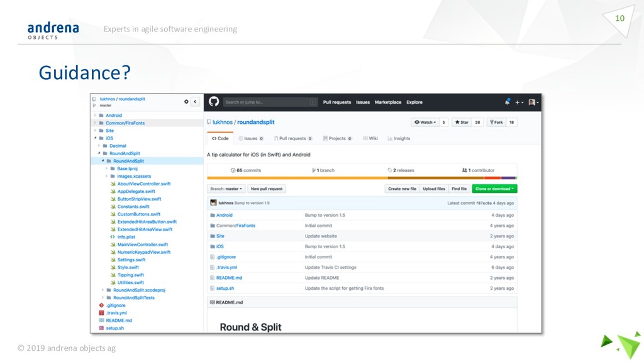The image size is (644, 362).
Task: Select Tipping.swift in sidebar
Action: (131, 275)
